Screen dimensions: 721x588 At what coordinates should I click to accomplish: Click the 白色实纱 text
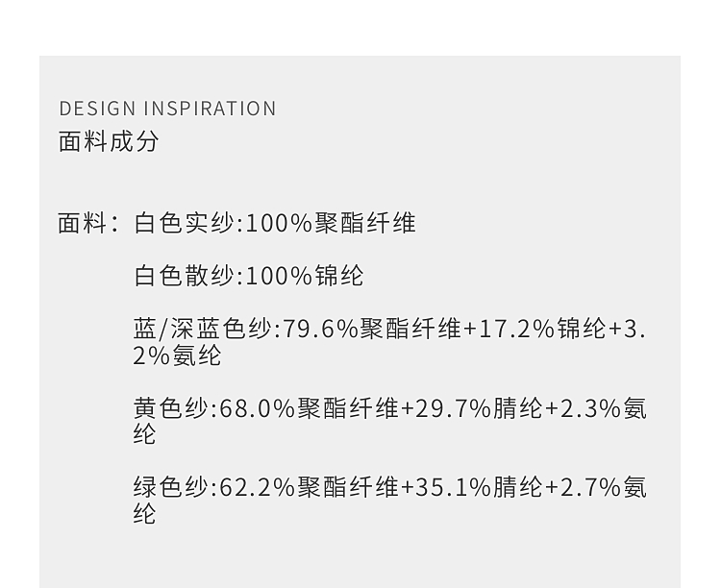[184, 224]
